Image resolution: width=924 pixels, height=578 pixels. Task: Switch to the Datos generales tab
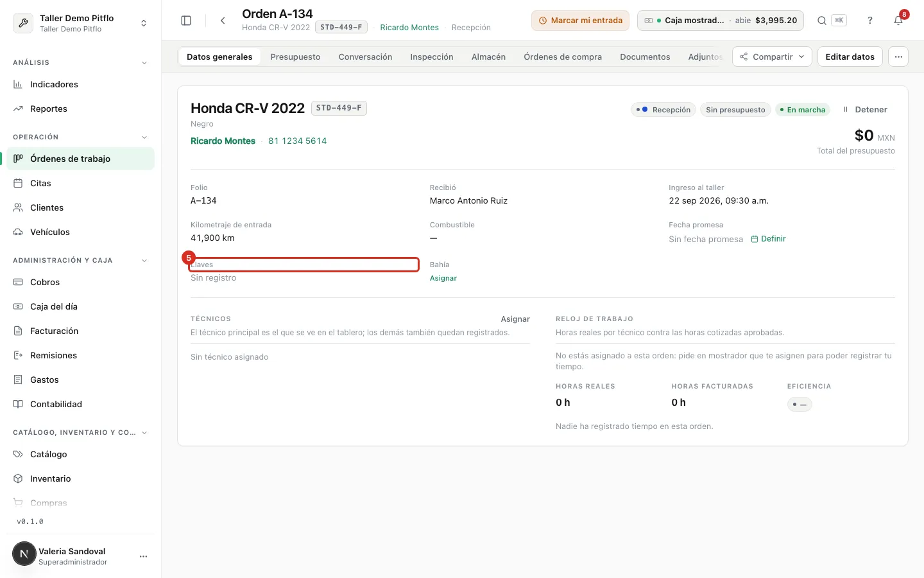point(219,57)
